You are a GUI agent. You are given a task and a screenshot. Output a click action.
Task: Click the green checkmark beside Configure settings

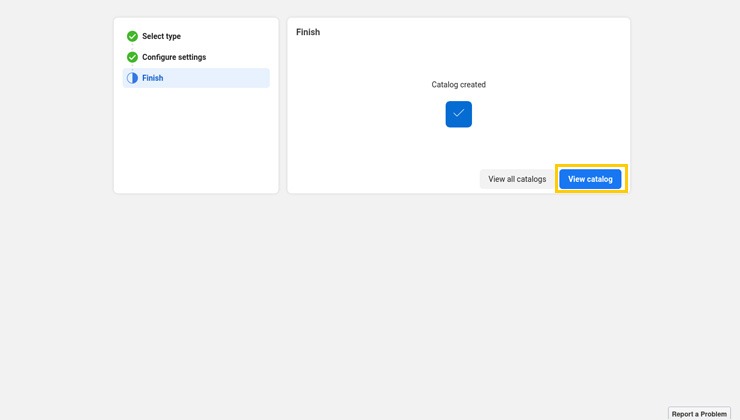pos(132,57)
